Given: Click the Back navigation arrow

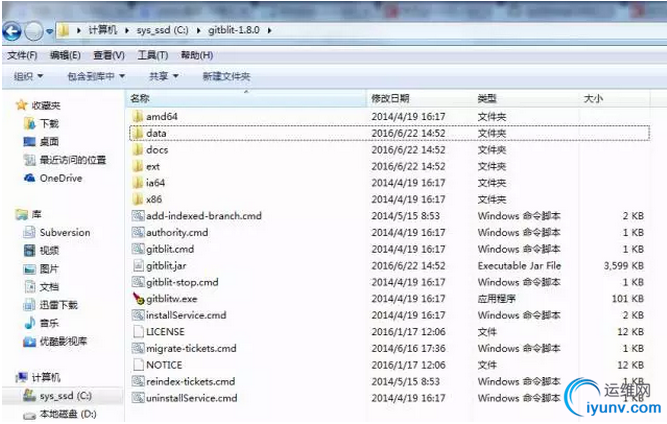Looking at the screenshot, I should (x=12, y=31).
